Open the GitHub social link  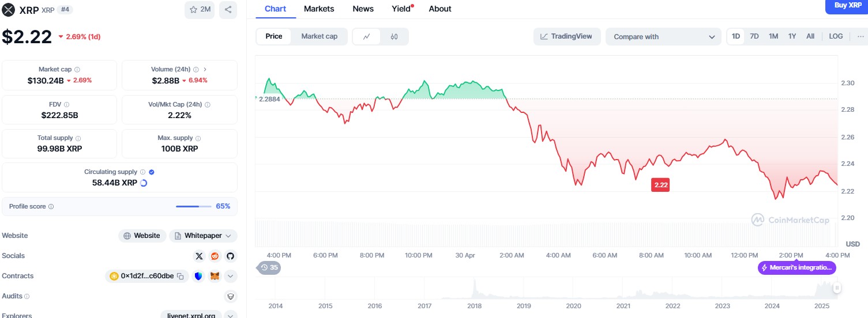click(x=230, y=256)
